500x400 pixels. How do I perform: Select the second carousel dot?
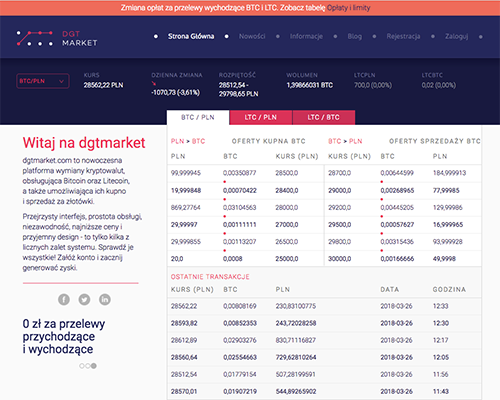point(87,366)
